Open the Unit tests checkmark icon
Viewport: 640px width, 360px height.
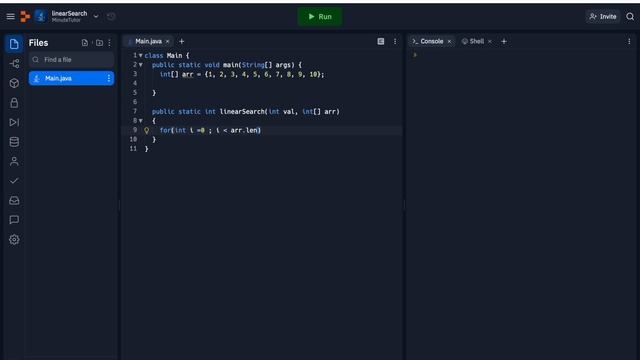tap(14, 181)
